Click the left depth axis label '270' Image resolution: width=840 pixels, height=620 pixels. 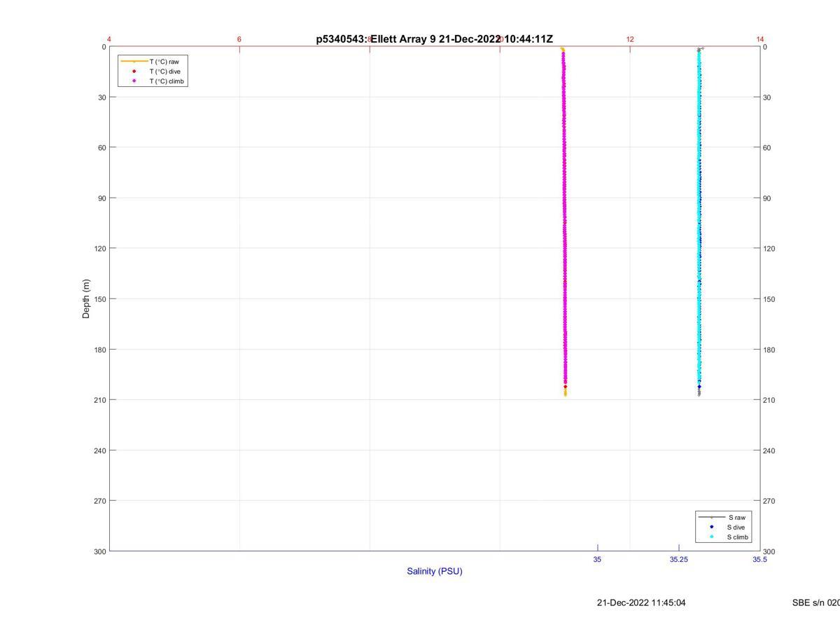(x=100, y=501)
